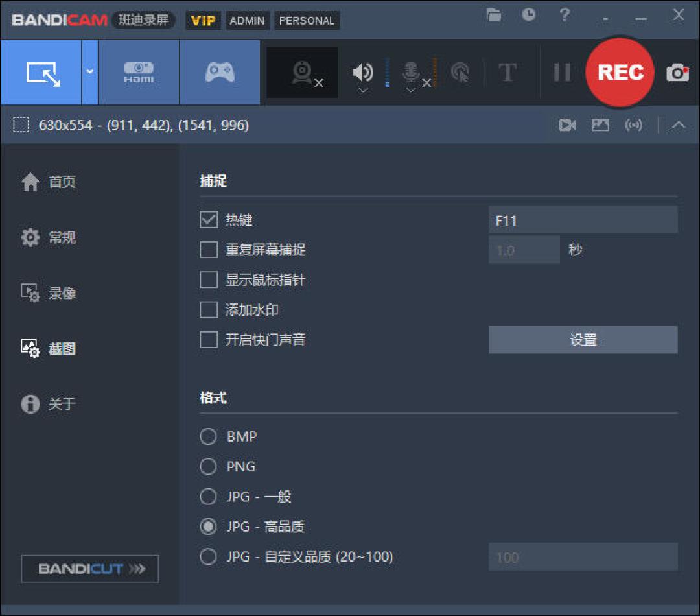This screenshot has height=616, width=700.
Task: Click the microphone volume level meter
Action: pyautogui.click(x=435, y=73)
